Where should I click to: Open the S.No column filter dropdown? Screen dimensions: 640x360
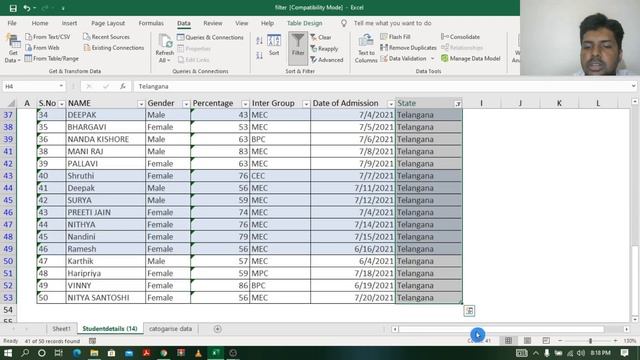[x=62, y=104]
